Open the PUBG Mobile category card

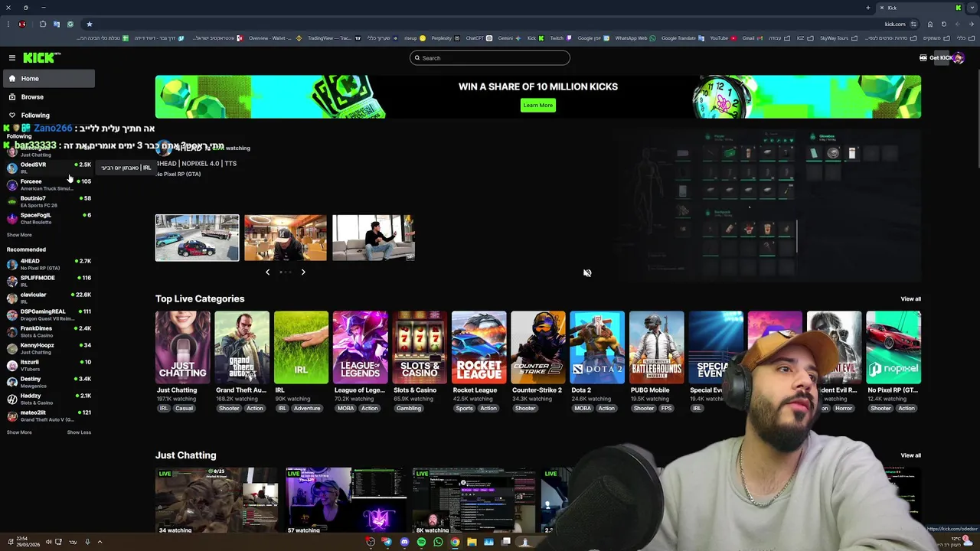pyautogui.click(x=656, y=347)
